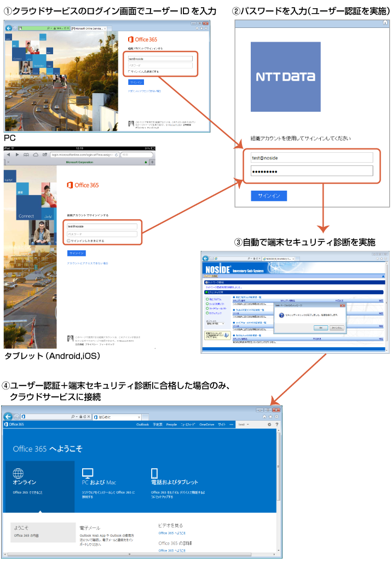Click the home icon in the Office 365 welcome browser
The width and height of the screenshot is (392, 568).
(x=264, y=417)
